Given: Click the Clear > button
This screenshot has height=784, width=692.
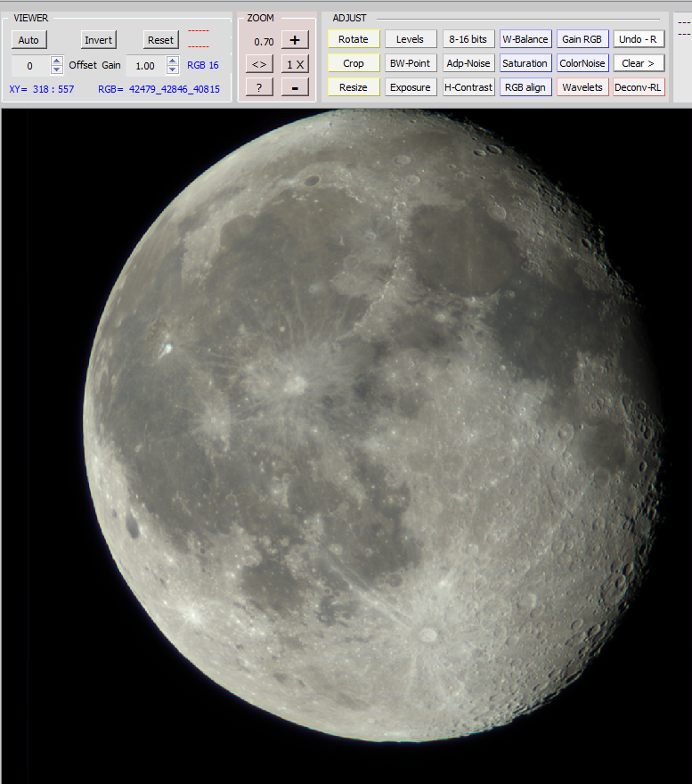Looking at the screenshot, I should 638,63.
